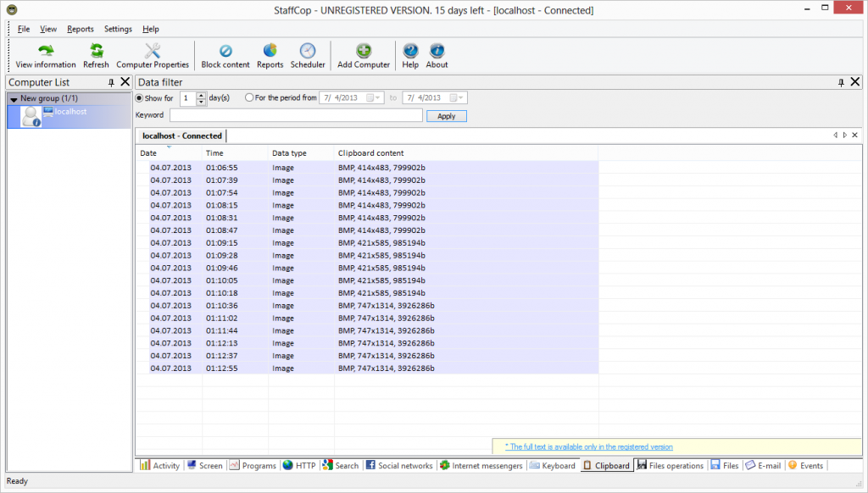Viewport: 868px width, 493px height.
Task: Select the localhost computer icon
Action: pos(31,117)
